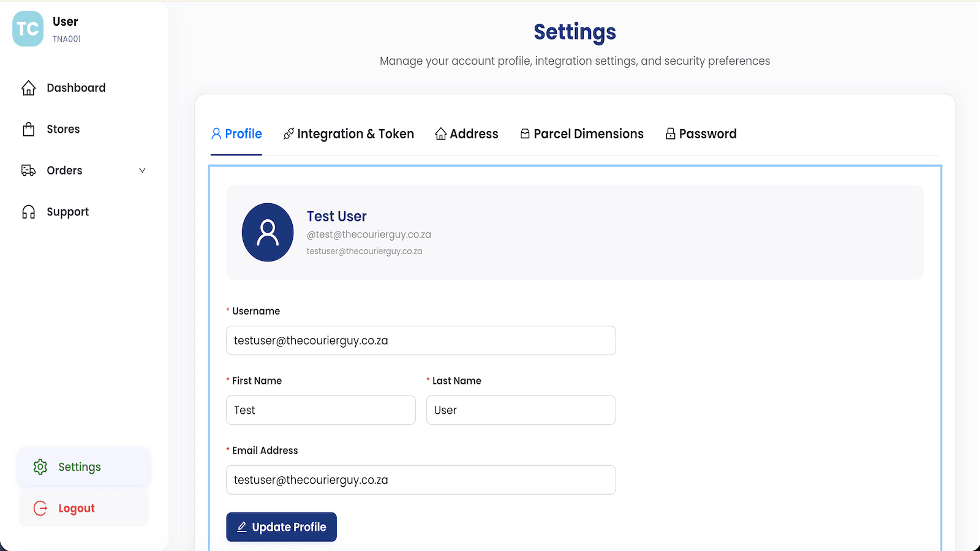Click the Dashboard house icon
This screenshot has height=551, width=980.
28,88
